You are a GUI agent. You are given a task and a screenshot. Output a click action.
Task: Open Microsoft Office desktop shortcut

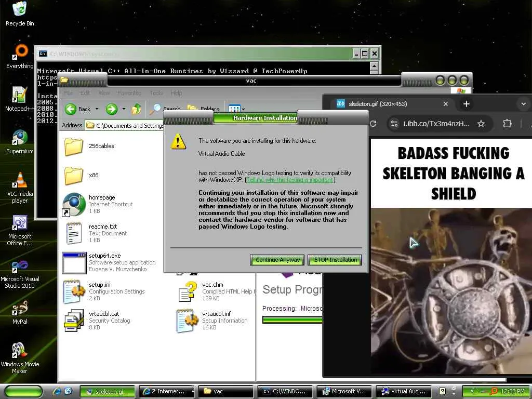(x=20, y=230)
